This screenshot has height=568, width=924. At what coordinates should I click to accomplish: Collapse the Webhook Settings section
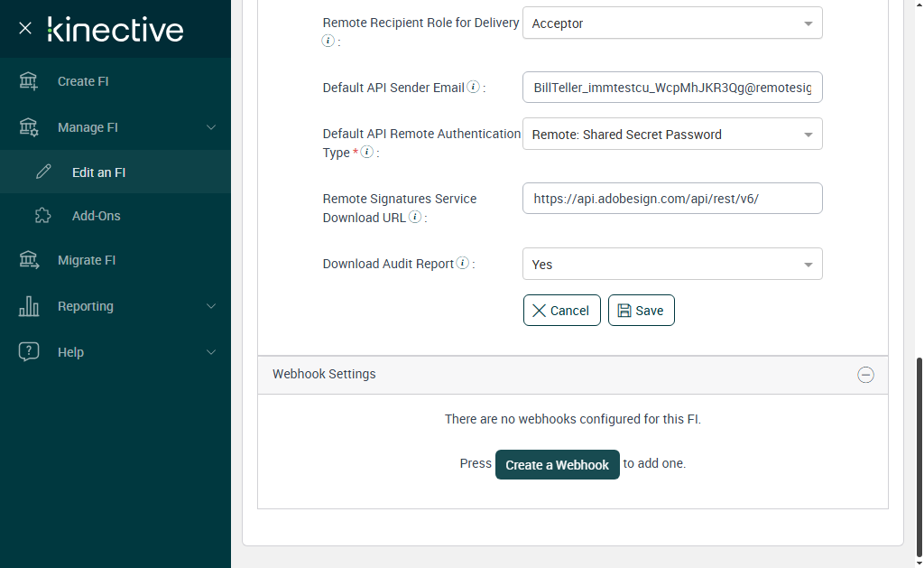(x=865, y=375)
